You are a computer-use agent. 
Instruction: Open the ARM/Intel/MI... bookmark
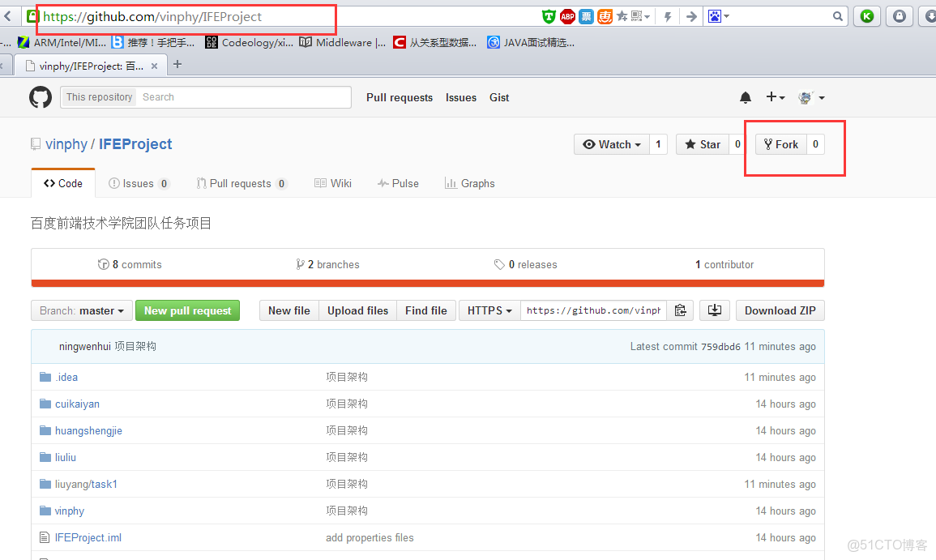[62, 42]
